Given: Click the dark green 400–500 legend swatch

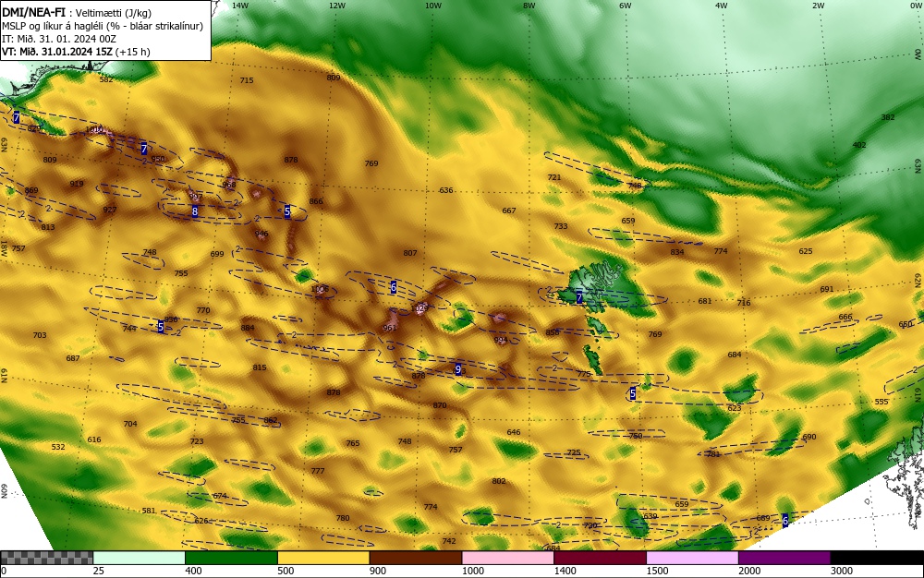Looking at the screenshot, I should point(232,558).
